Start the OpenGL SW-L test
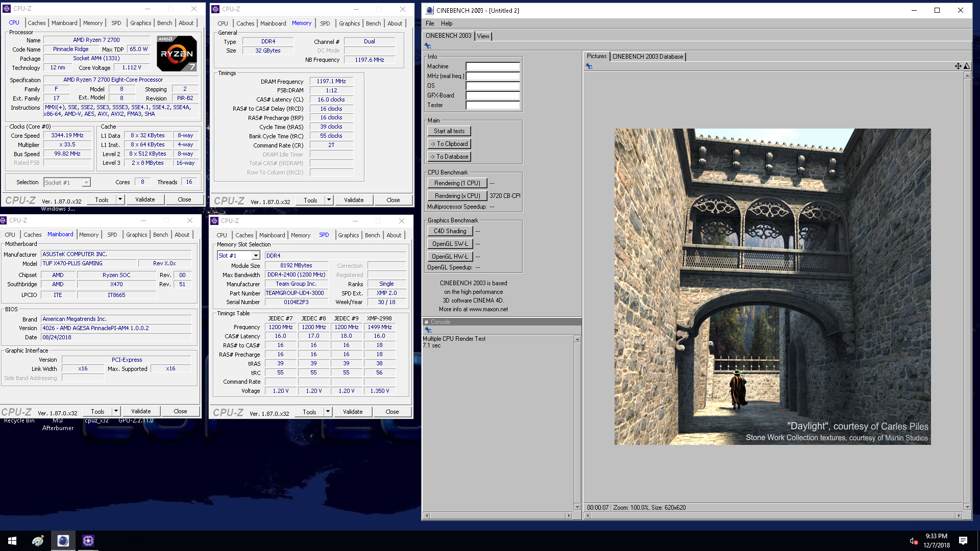The image size is (980, 551). pos(450,244)
